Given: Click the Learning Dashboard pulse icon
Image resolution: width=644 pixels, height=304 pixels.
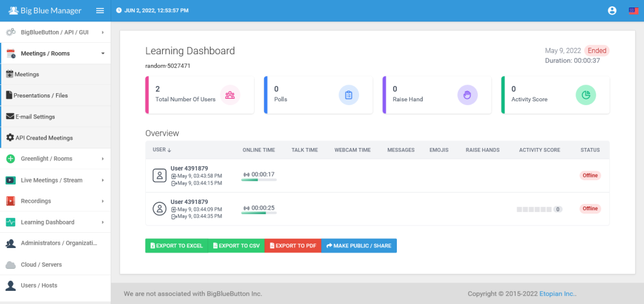Looking at the screenshot, I should pos(11,222).
